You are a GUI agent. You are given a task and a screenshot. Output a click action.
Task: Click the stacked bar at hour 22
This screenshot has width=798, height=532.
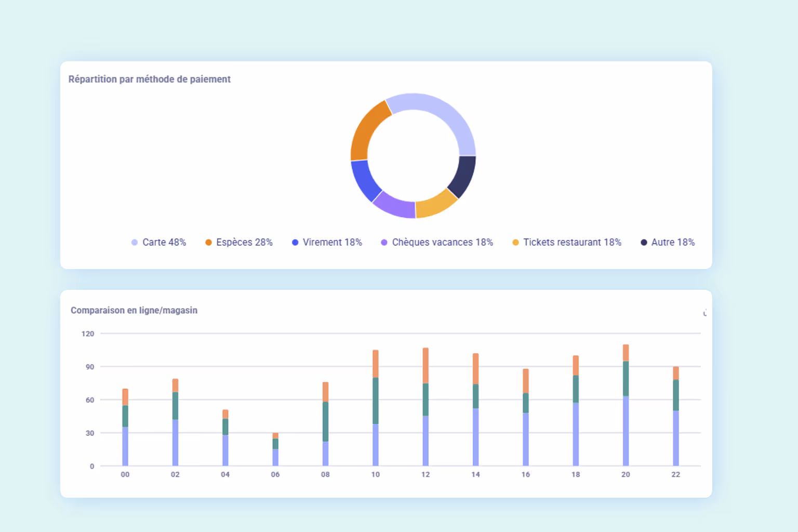click(x=676, y=416)
